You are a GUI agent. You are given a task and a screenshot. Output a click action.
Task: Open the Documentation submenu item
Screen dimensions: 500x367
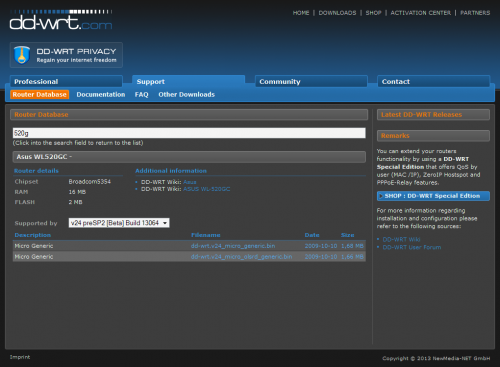tap(101, 94)
